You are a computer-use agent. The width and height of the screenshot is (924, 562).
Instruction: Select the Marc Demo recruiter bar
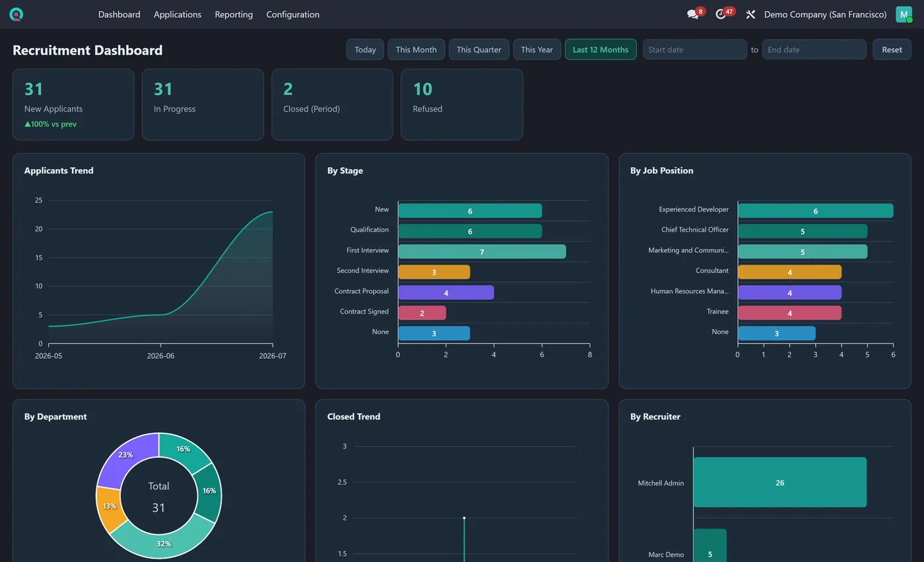point(709,545)
